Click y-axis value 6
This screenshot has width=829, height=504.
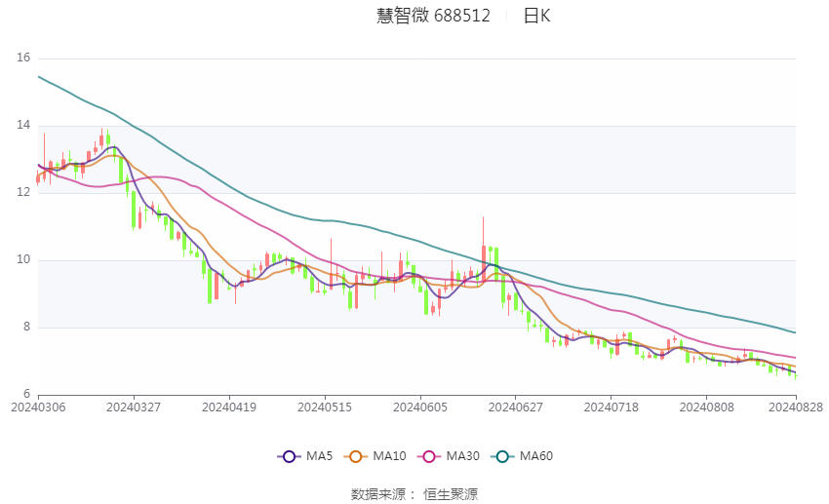coord(27,394)
